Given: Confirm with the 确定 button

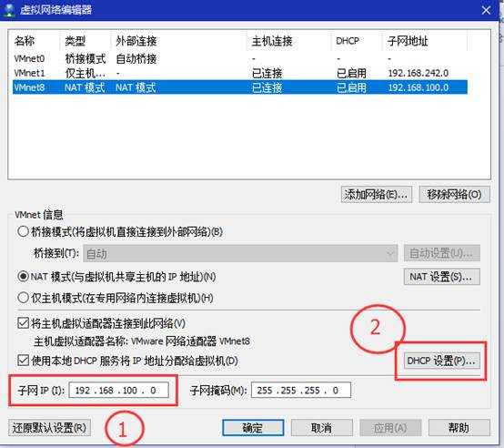Looking at the screenshot, I should (x=253, y=428).
